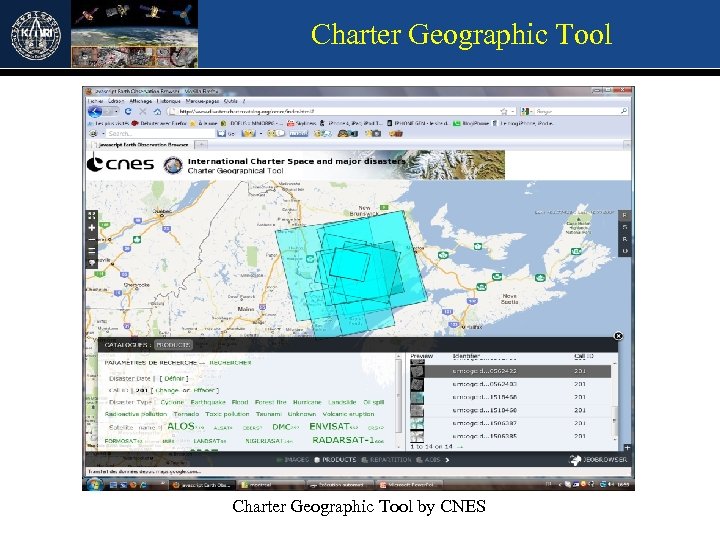Open the map layers list icon

click(x=92, y=251)
